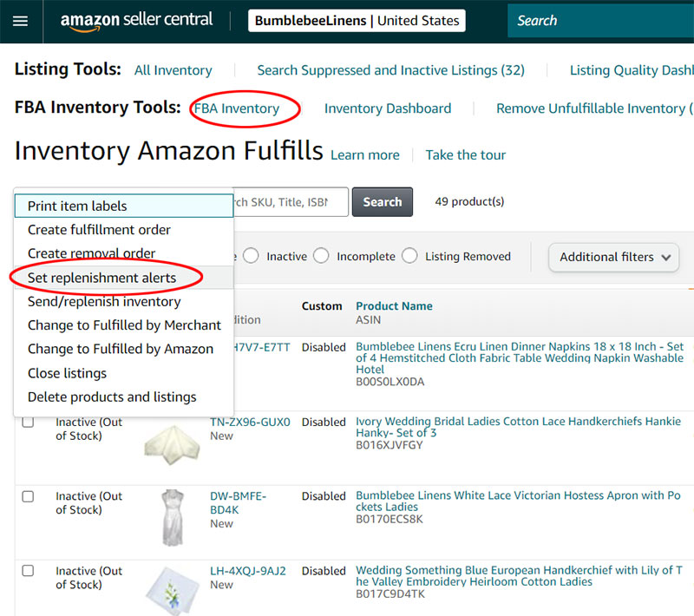This screenshot has height=616, width=694.
Task: Tick checkbox for White Lace Apron row
Action: click(x=28, y=496)
